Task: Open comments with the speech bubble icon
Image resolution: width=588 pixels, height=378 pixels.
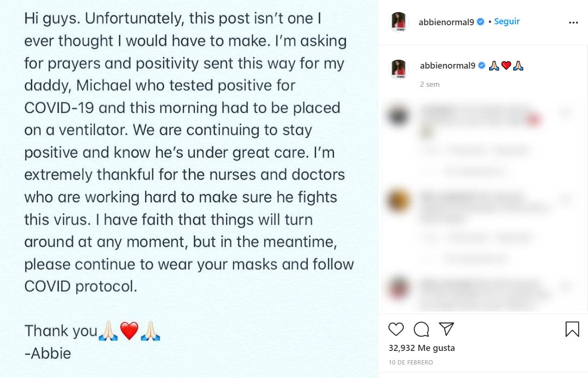Action: (x=421, y=329)
